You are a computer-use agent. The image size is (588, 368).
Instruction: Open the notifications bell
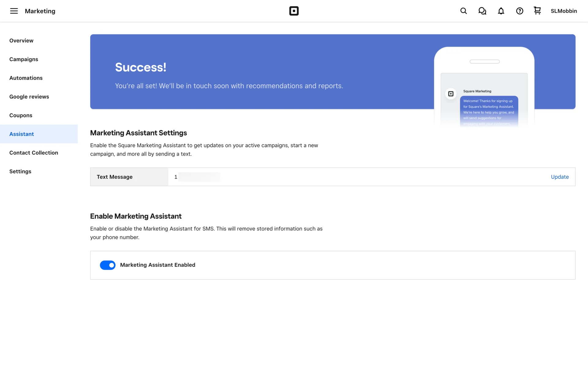coord(501,11)
